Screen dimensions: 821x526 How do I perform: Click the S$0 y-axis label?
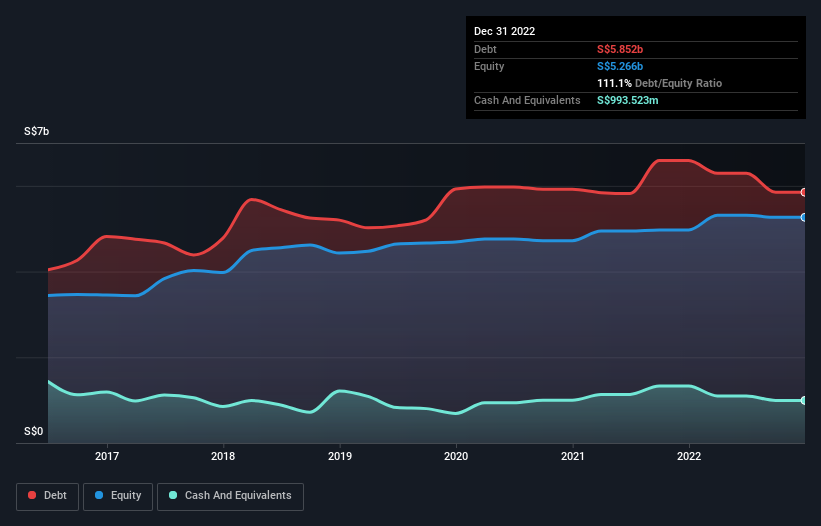click(x=34, y=431)
